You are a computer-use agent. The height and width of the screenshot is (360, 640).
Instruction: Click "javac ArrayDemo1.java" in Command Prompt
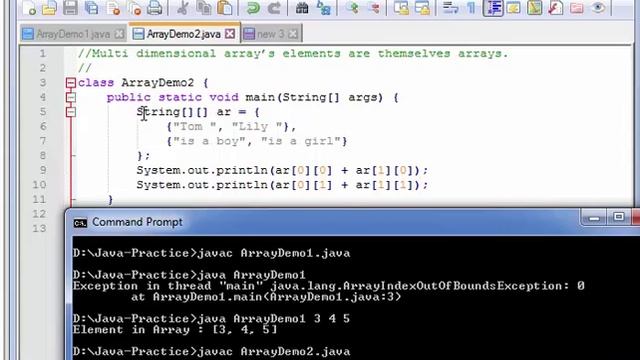[273, 253]
